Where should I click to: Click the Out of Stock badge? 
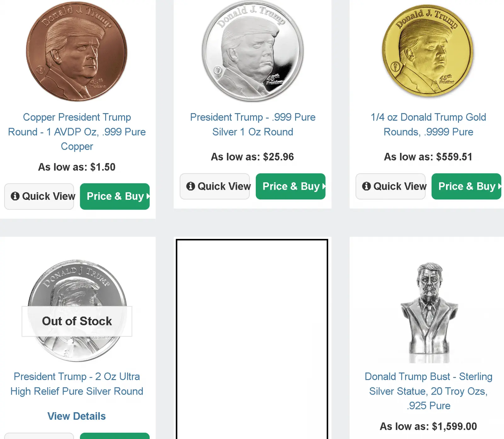pyautogui.click(x=77, y=321)
